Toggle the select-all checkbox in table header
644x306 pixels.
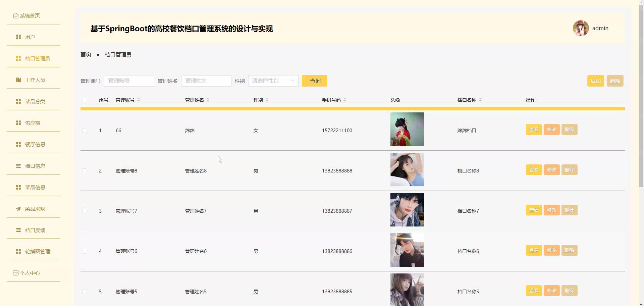[85, 100]
